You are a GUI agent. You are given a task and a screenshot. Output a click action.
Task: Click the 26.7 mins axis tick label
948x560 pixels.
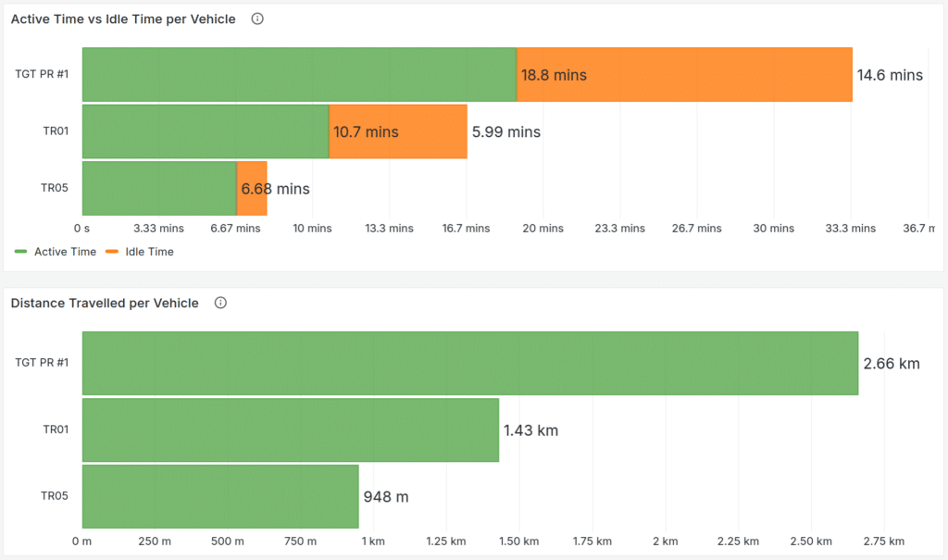[x=696, y=228]
